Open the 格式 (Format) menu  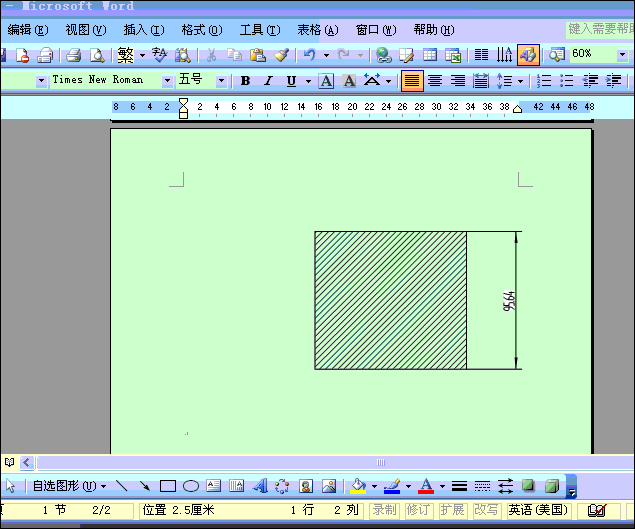201,30
